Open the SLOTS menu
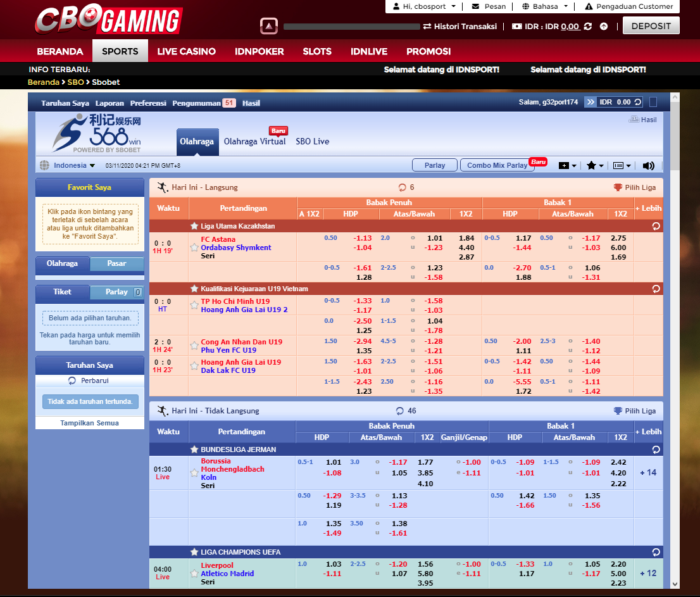 (317, 51)
